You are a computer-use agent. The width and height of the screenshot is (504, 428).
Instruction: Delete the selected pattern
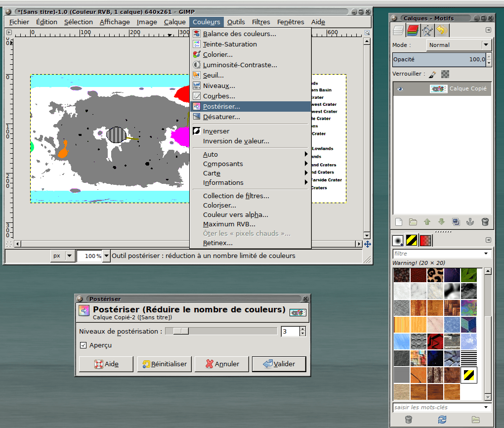pos(409,419)
